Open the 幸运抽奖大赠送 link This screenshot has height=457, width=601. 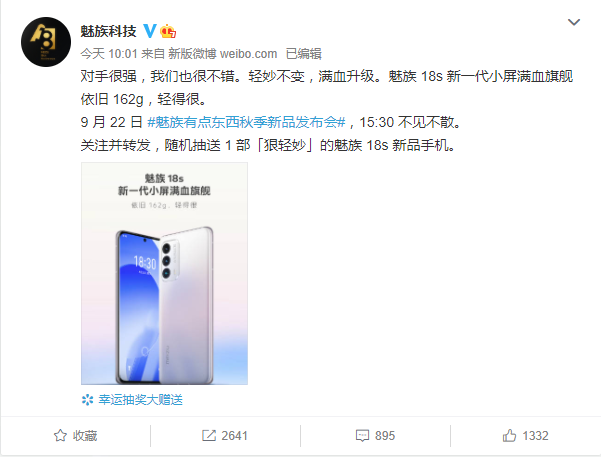(x=140, y=400)
